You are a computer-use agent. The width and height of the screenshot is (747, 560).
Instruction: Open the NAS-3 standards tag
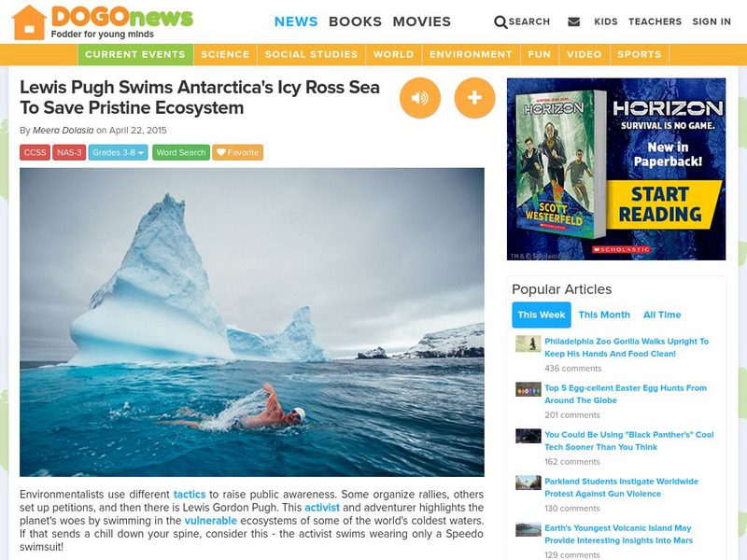69,152
